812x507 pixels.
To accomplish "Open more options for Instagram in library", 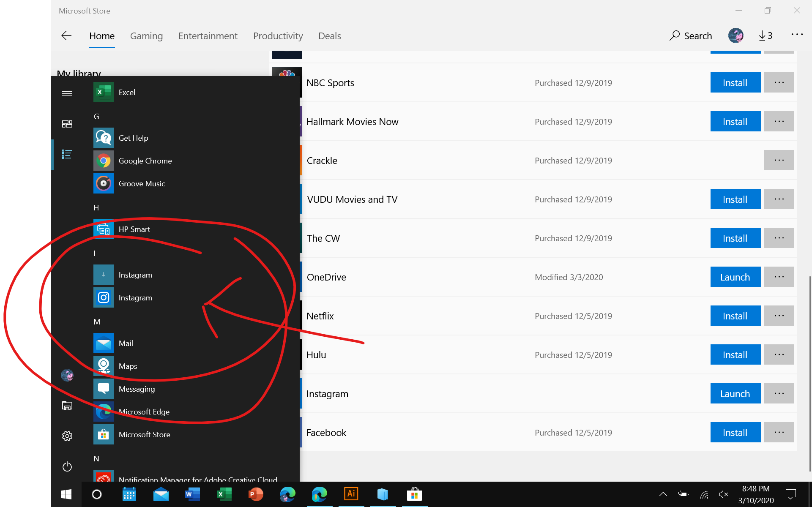I will click(x=779, y=393).
